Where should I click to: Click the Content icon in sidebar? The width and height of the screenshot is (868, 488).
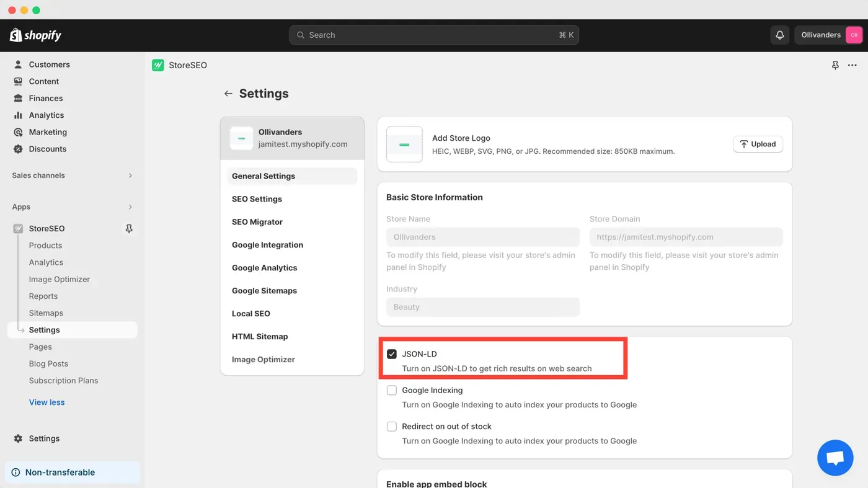pos(18,81)
